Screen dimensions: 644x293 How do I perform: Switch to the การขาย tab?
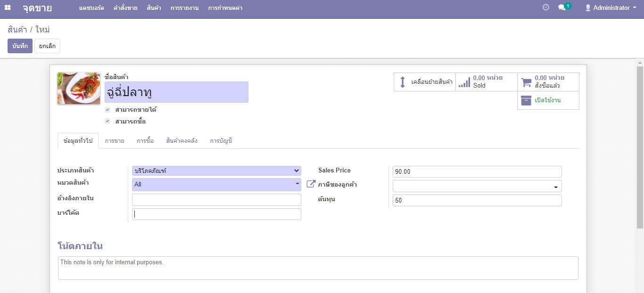(115, 141)
